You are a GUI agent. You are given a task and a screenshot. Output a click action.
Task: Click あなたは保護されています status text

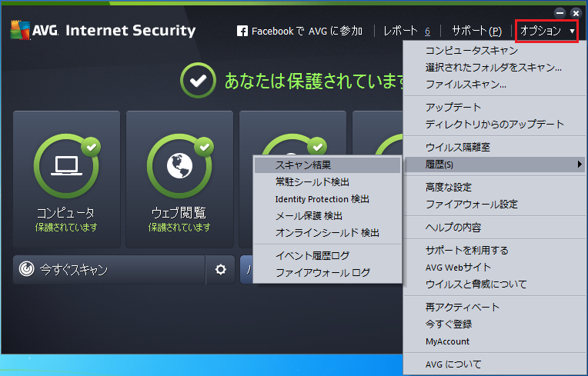pyautogui.click(x=314, y=82)
